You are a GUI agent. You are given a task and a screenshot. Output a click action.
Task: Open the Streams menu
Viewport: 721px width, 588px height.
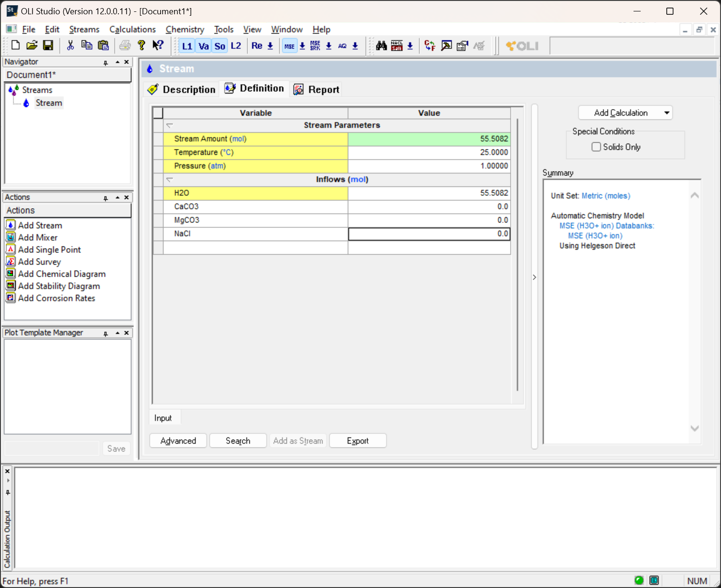click(84, 29)
